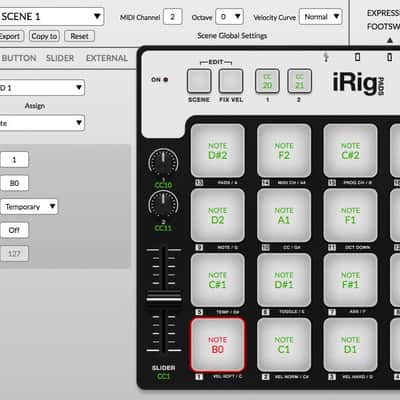Click the Export button
400x400 pixels.
tap(11, 36)
